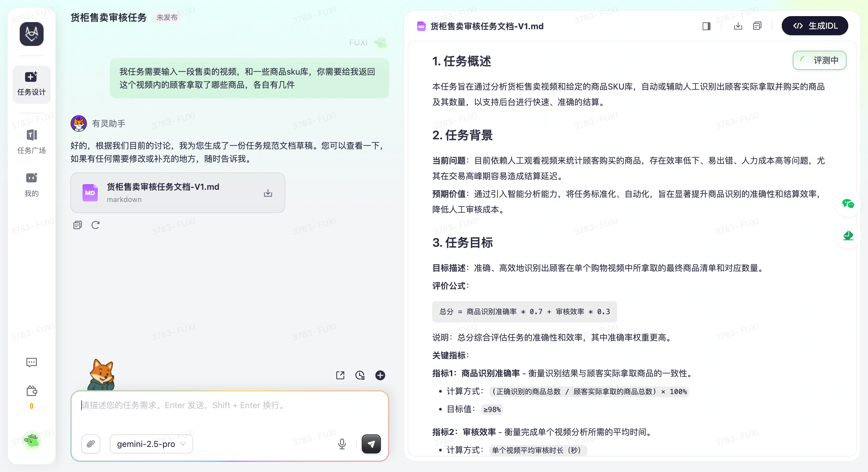Download document from right panel header
This screenshot has height=472, width=868.
(738, 26)
